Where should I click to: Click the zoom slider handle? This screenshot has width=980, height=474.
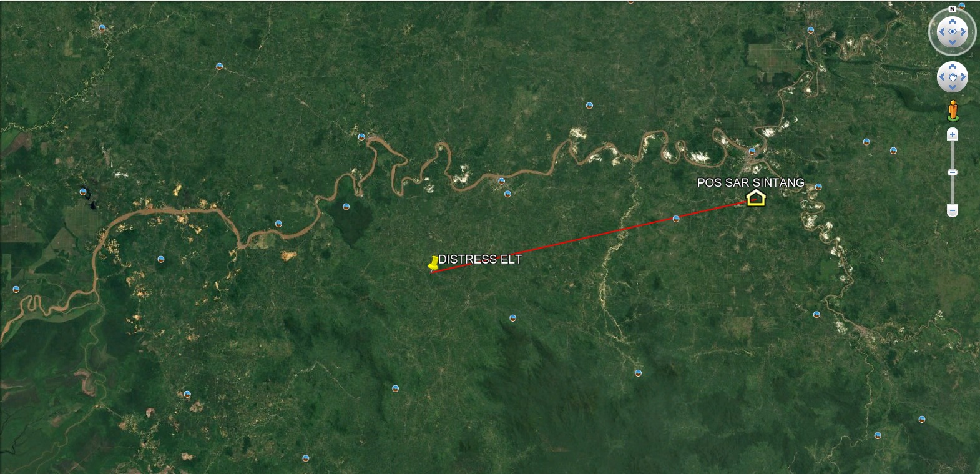pyautogui.click(x=953, y=172)
